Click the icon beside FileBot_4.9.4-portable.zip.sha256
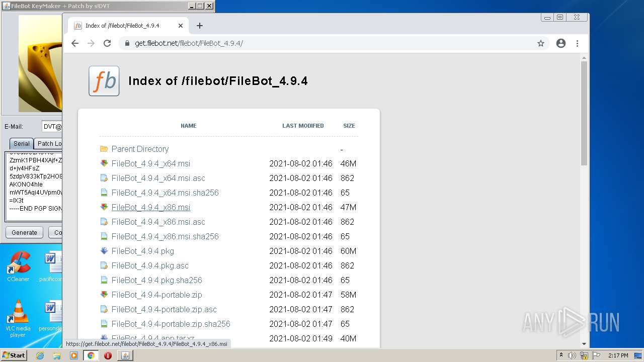 click(x=104, y=324)
